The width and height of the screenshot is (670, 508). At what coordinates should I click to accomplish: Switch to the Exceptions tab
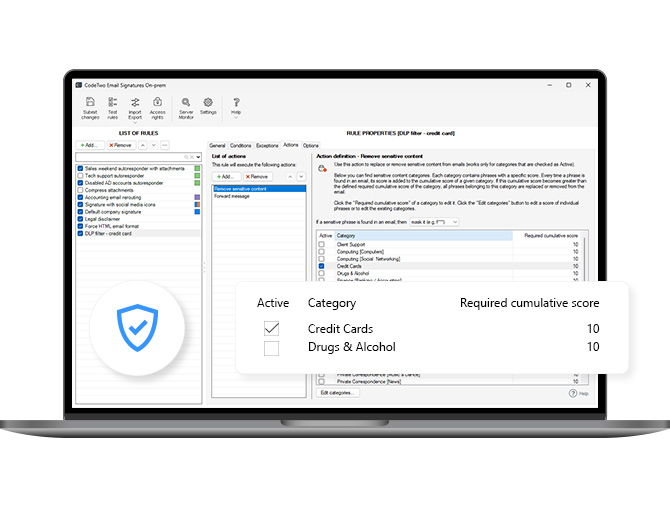point(267,145)
